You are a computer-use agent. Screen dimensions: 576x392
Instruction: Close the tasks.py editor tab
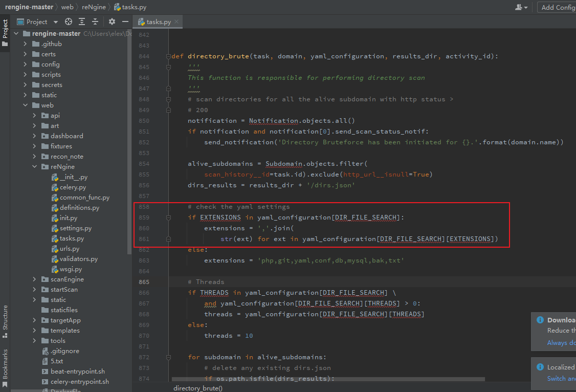[x=176, y=21]
